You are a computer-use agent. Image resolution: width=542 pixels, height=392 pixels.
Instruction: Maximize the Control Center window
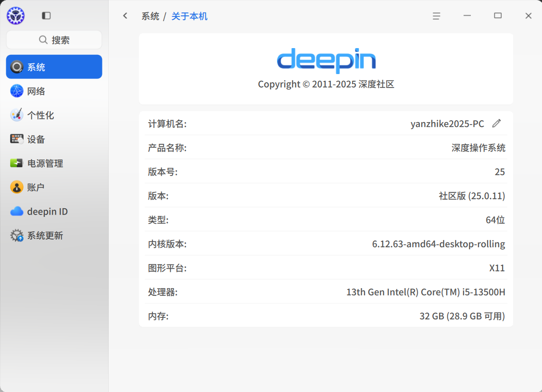498,15
